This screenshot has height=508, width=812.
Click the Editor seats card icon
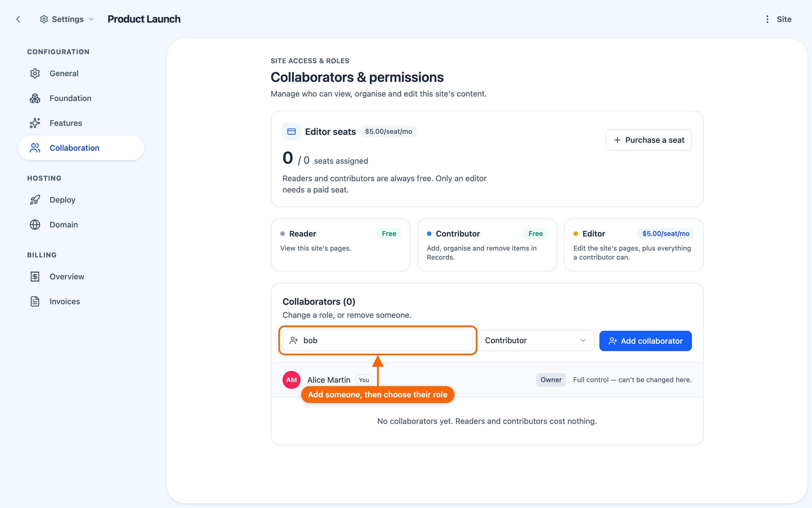pyautogui.click(x=291, y=131)
